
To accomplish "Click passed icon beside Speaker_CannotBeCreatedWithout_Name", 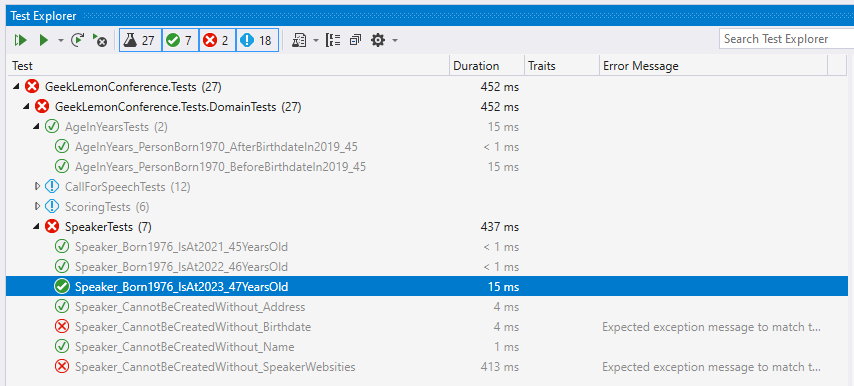I will click(x=62, y=347).
